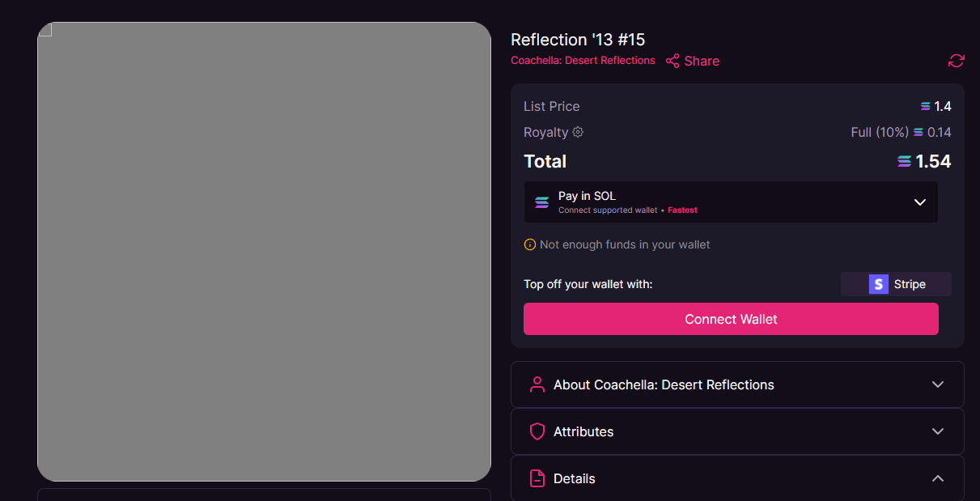Click the document icon beside Details
The height and width of the screenshot is (501, 980).
pos(537,478)
